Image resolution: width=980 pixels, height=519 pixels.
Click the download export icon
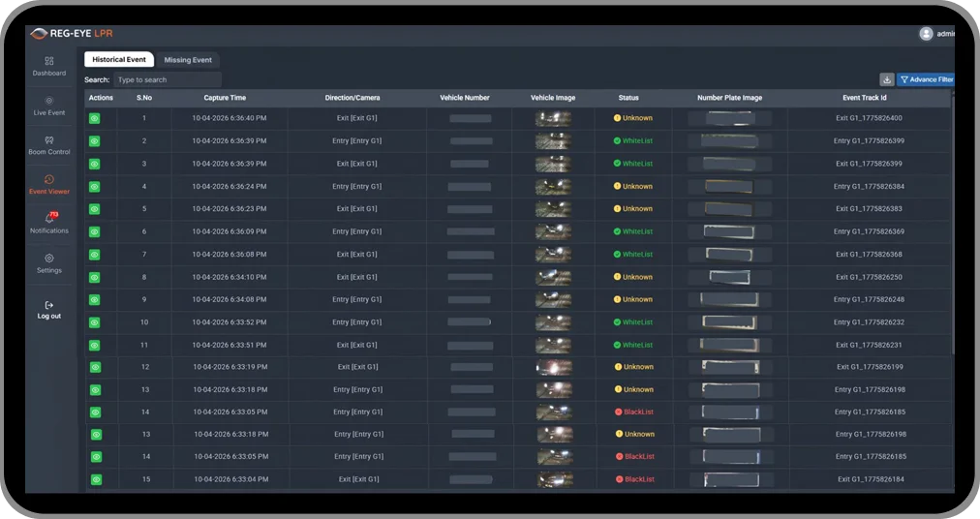pyautogui.click(x=886, y=79)
